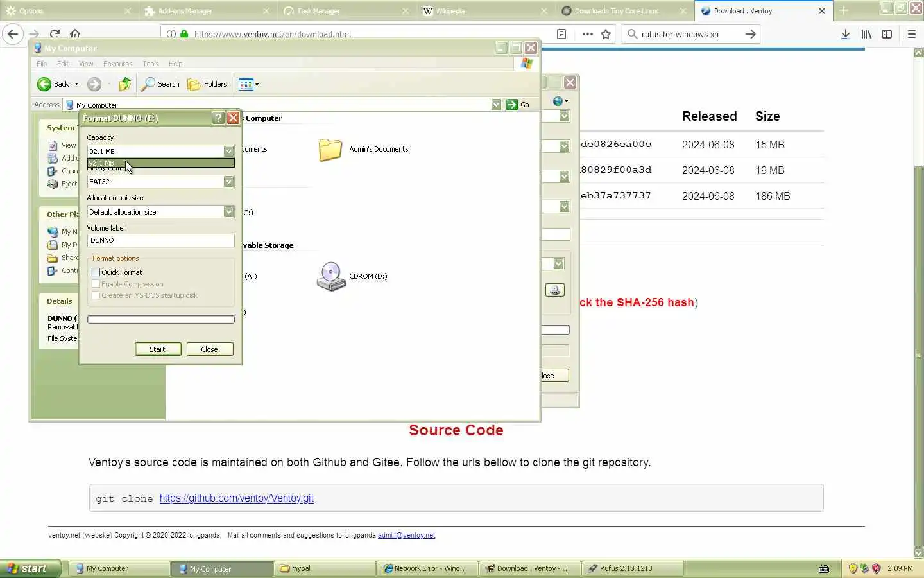Screen dimensions: 924x578
Task: Click the Firefox home button
Action: coord(75,34)
